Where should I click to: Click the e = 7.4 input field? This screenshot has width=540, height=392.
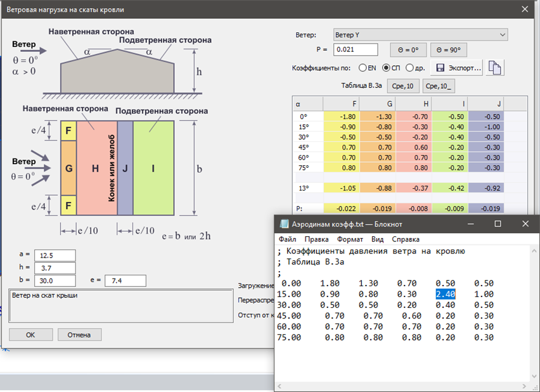tap(125, 281)
